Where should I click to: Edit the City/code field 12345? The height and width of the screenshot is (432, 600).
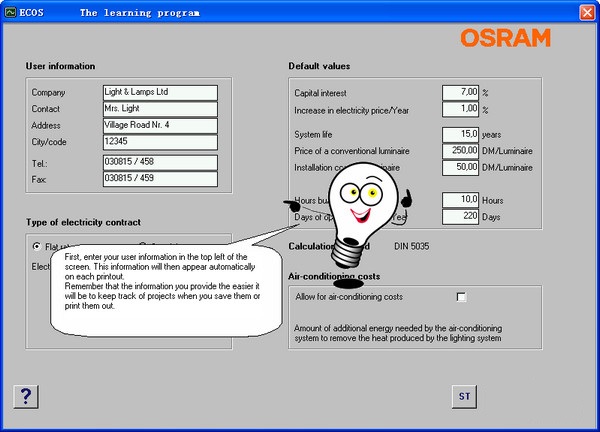pyautogui.click(x=160, y=142)
